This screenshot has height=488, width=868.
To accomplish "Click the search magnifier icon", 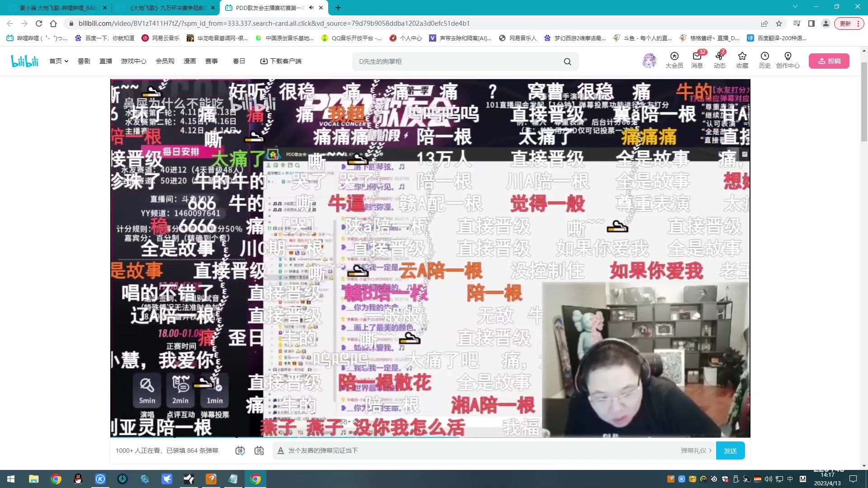I will coord(567,61).
